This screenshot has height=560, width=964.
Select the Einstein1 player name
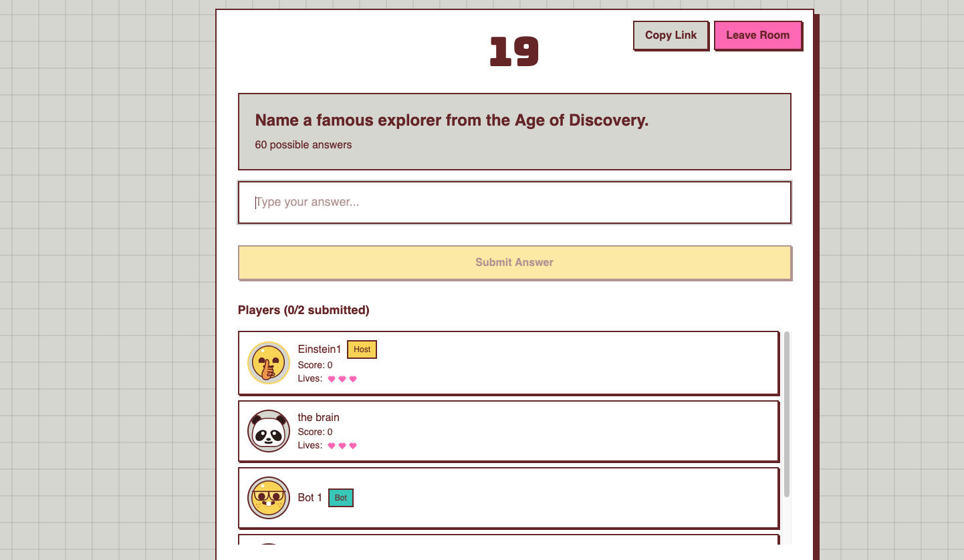320,349
